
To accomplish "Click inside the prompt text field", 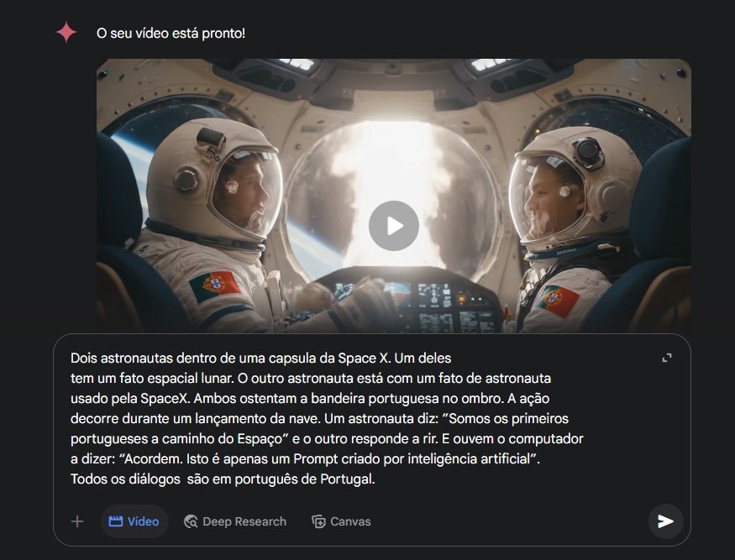I will click(x=328, y=418).
